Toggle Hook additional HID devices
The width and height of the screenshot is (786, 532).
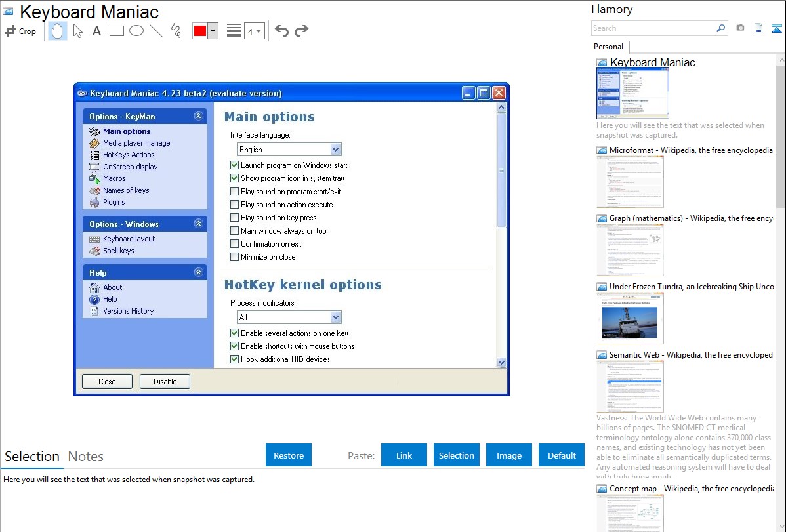tap(234, 359)
